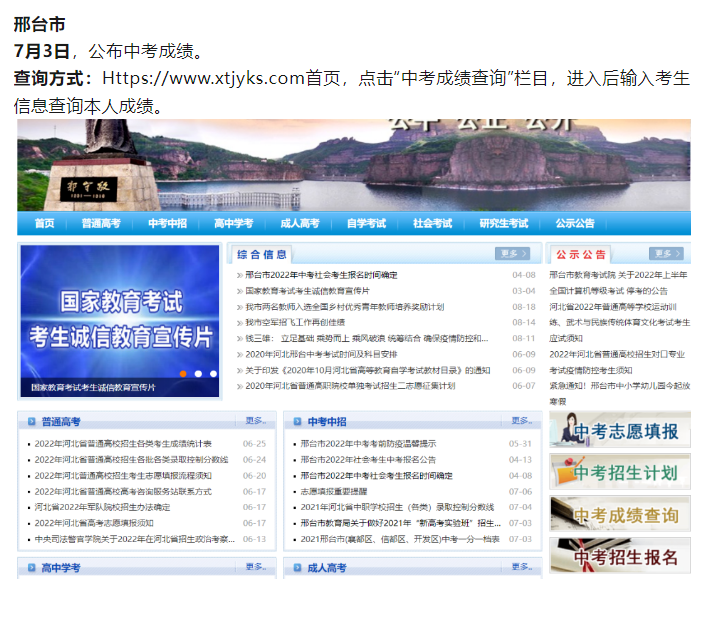
Task: Open the 中考中招 navigation menu item
Action: [x=167, y=223]
